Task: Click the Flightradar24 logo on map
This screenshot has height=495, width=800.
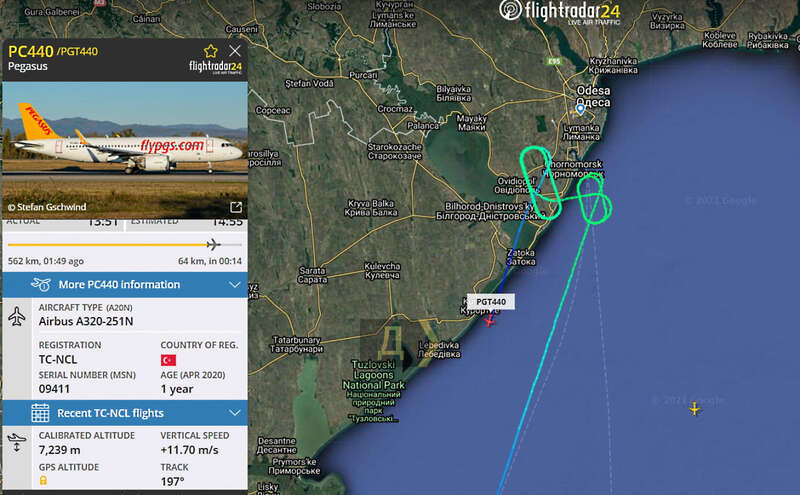Action: [560, 11]
